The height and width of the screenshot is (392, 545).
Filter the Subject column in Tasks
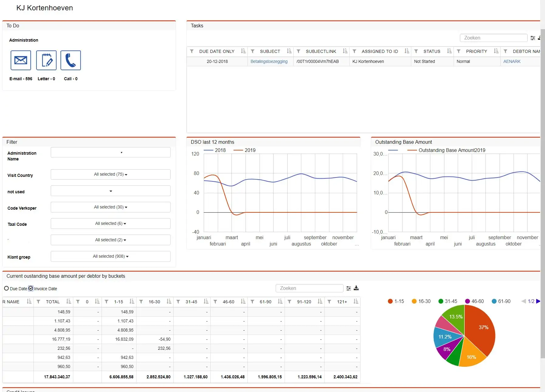pyautogui.click(x=252, y=51)
